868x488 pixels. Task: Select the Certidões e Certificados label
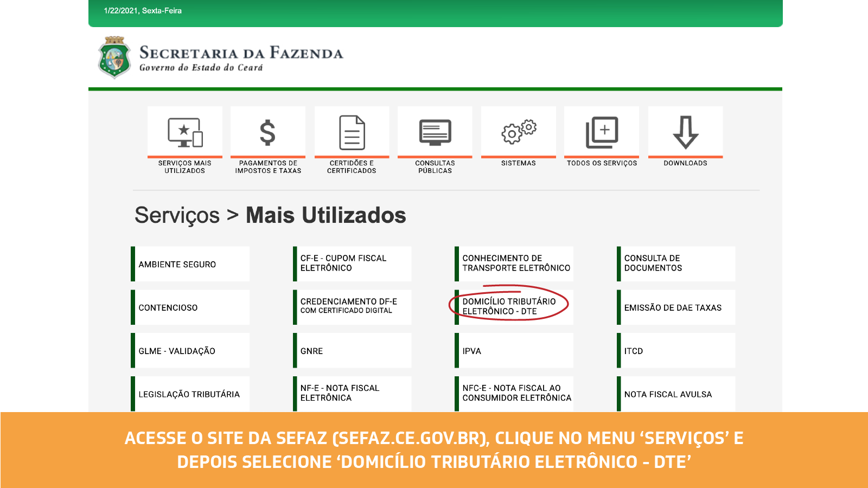352,166
